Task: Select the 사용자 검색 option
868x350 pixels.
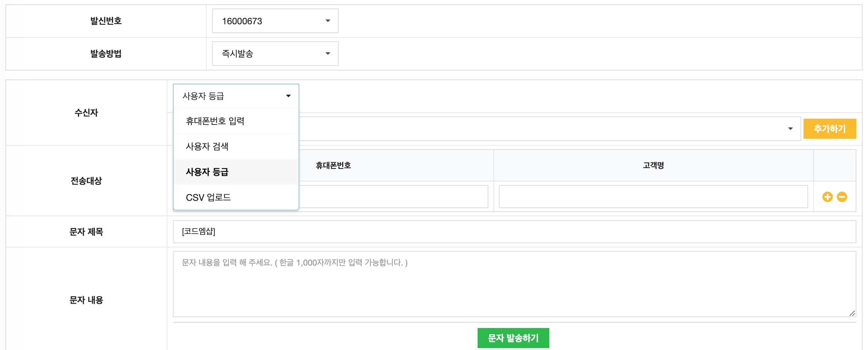Action: (x=207, y=146)
